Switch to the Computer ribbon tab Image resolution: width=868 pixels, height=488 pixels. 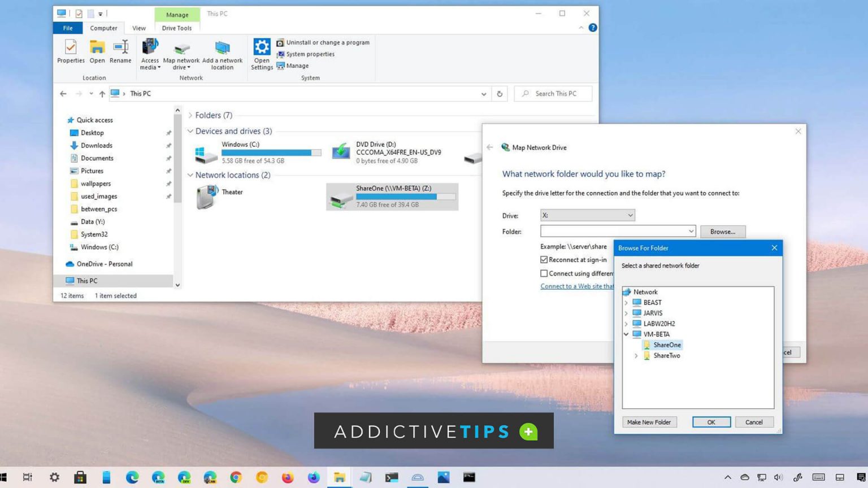click(x=104, y=28)
